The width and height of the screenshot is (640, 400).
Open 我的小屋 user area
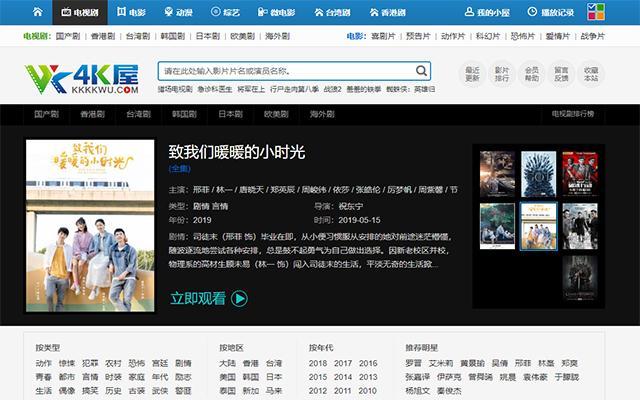(x=487, y=12)
